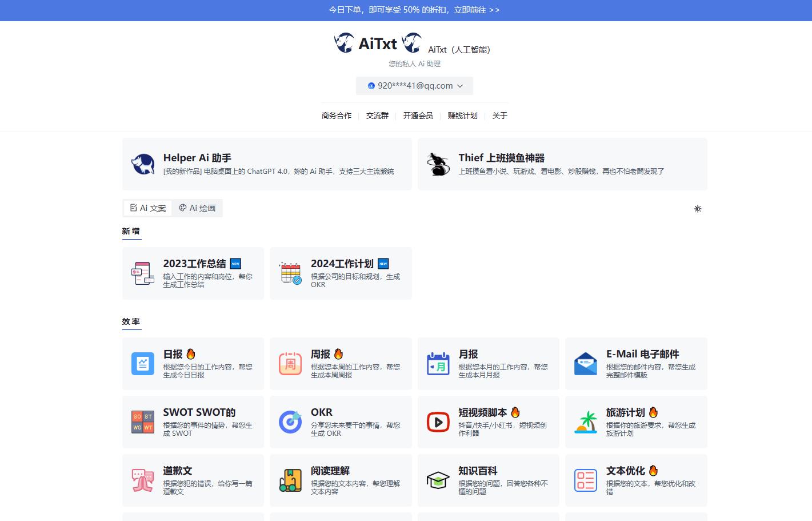This screenshot has width=812, height=521.
Task: Select the 周报 weekly calendar icon
Action: pos(290,364)
